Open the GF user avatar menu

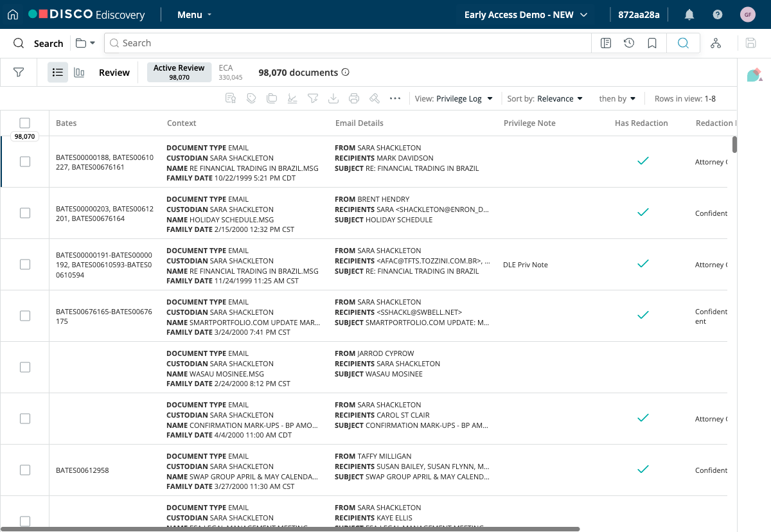pos(748,14)
